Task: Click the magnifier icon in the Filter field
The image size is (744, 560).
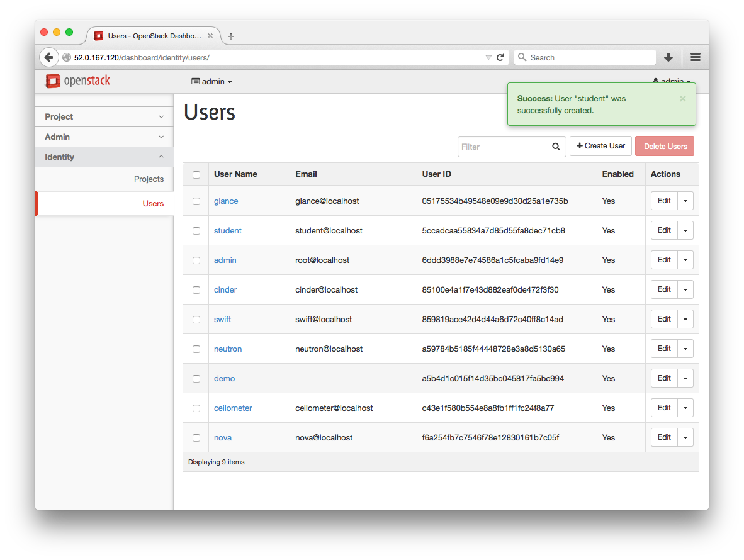Action: (x=555, y=146)
